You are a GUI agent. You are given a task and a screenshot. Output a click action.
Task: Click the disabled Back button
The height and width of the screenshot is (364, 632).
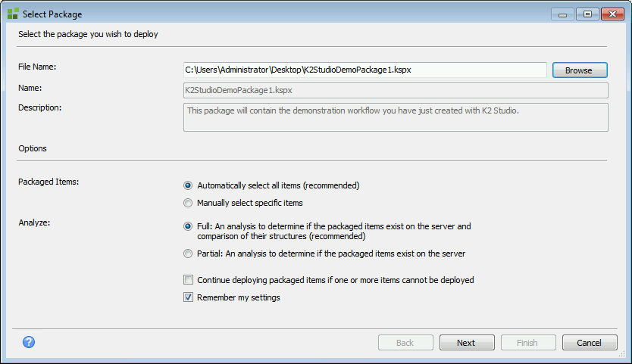pyautogui.click(x=405, y=343)
